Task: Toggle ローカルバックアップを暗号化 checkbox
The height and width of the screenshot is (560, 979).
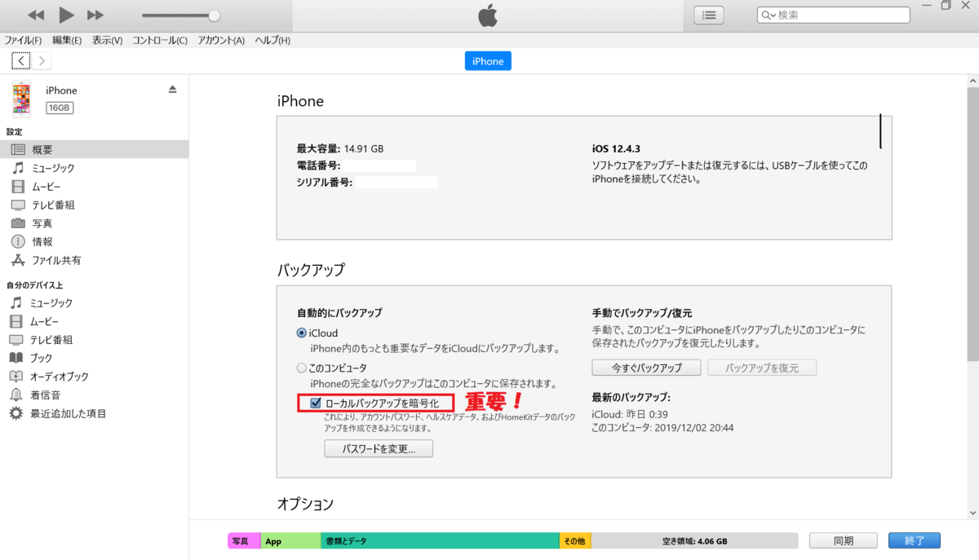Action: [x=316, y=403]
